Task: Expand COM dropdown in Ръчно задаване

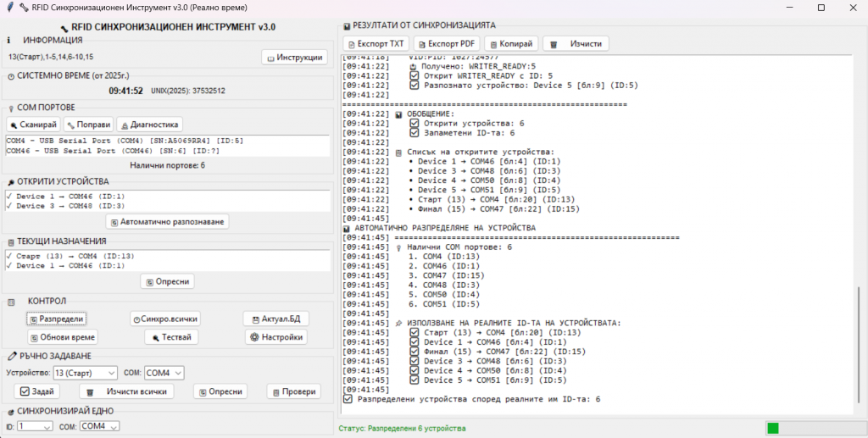Action: tap(164, 373)
